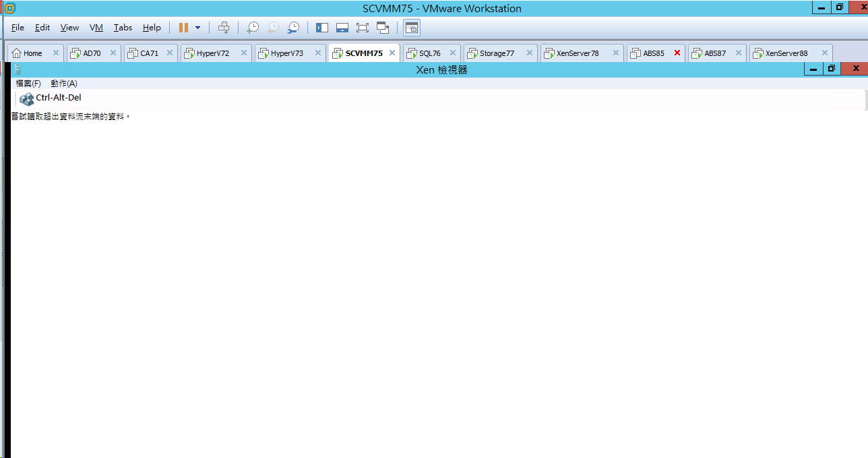Switch to the SQL76 tab
The image size is (868, 458).
pyautogui.click(x=432, y=53)
